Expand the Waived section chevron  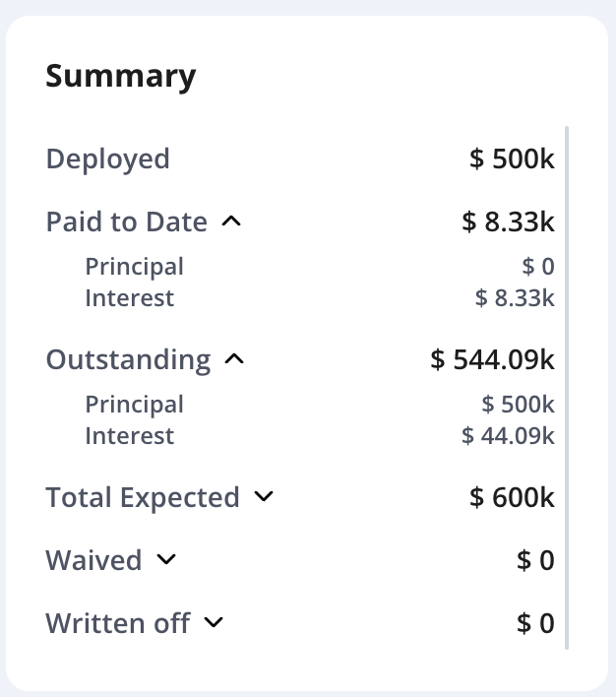coord(166,560)
